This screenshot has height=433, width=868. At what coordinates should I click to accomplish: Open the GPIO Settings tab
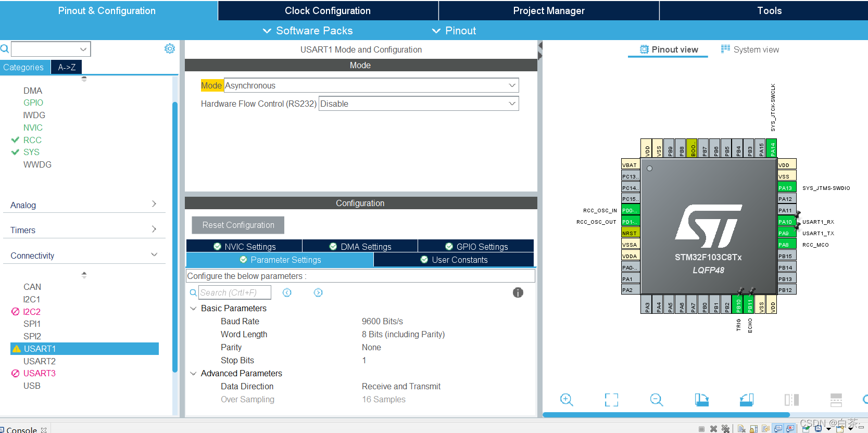coord(476,246)
